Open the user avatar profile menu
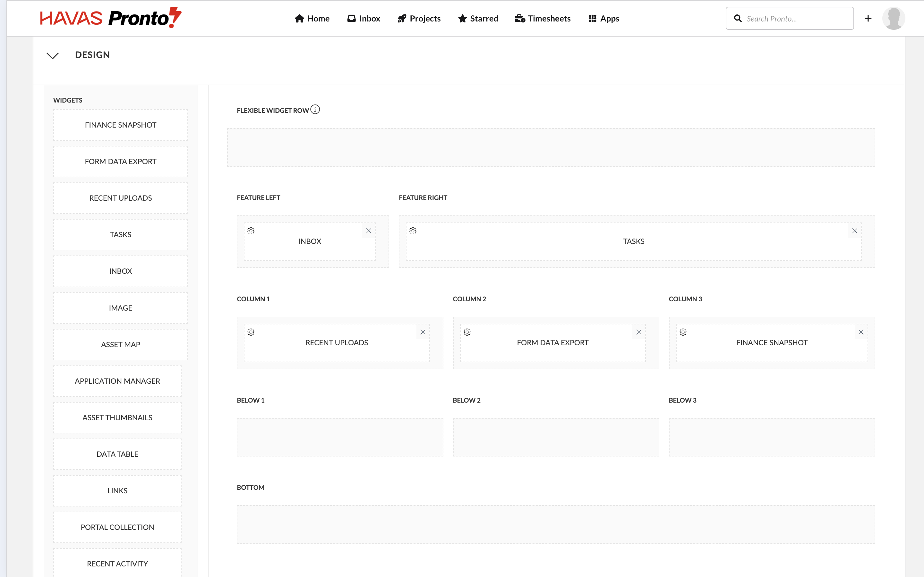The image size is (924, 577). 893,18
